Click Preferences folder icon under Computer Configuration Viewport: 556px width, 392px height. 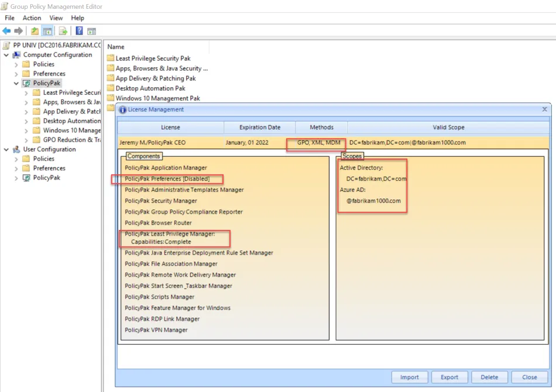[26, 74]
